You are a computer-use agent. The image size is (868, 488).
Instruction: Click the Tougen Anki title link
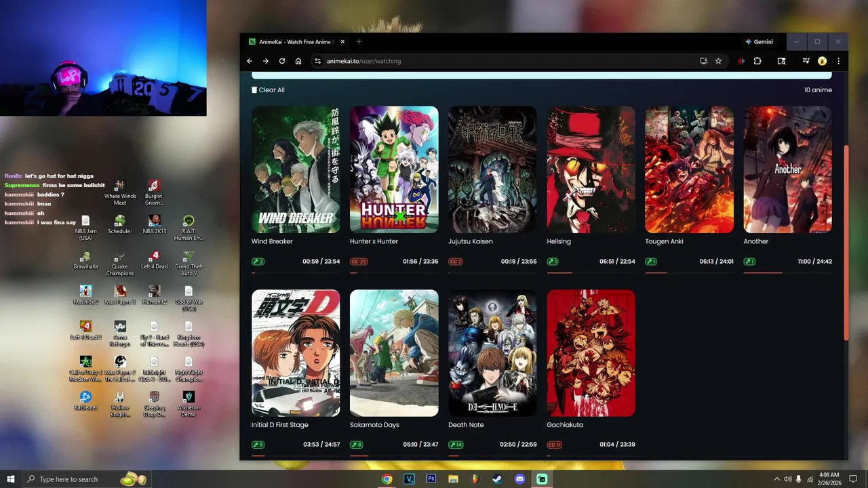(x=664, y=241)
